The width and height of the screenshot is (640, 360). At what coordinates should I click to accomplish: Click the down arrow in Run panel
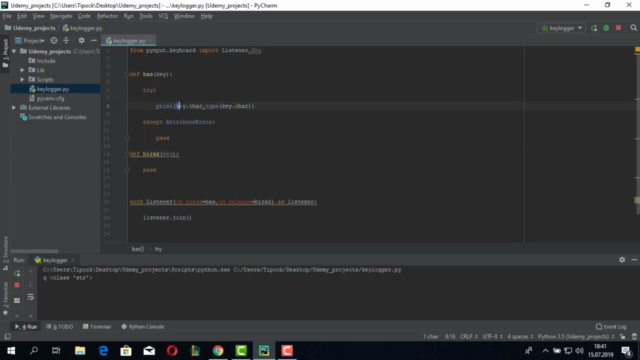(31, 284)
